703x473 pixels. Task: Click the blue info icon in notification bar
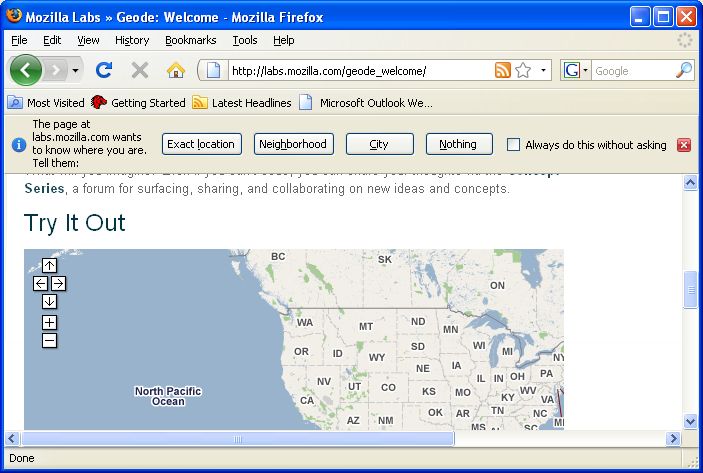19,145
